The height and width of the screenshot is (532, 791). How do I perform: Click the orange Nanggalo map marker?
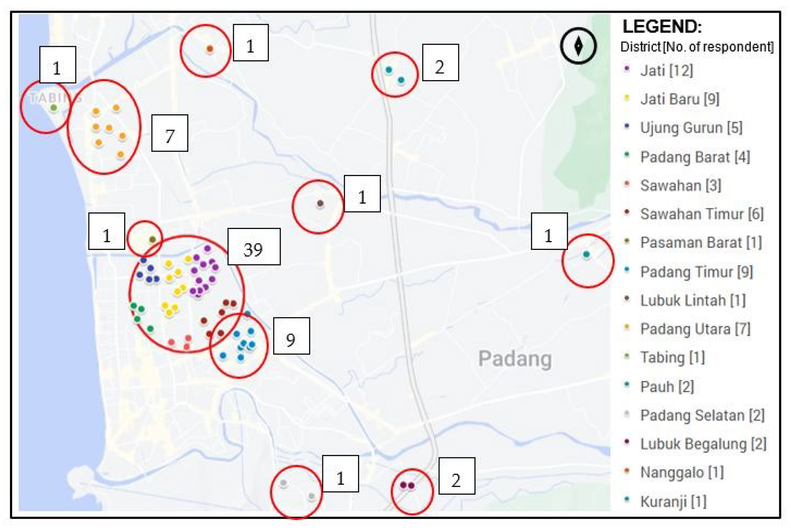210,49
